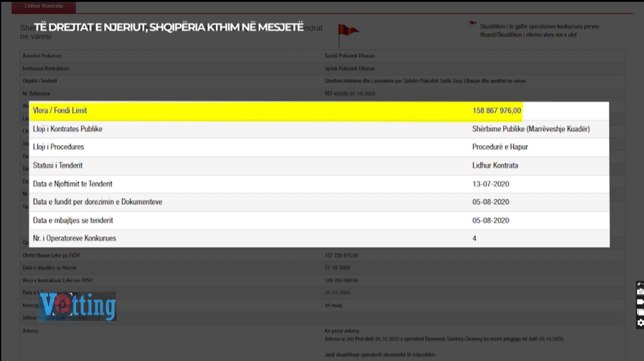Select Spitali Psikiatrik Elbasan in Autoritet Prokurues row
The width and height of the screenshot is (644, 361).
pyautogui.click(x=349, y=56)
